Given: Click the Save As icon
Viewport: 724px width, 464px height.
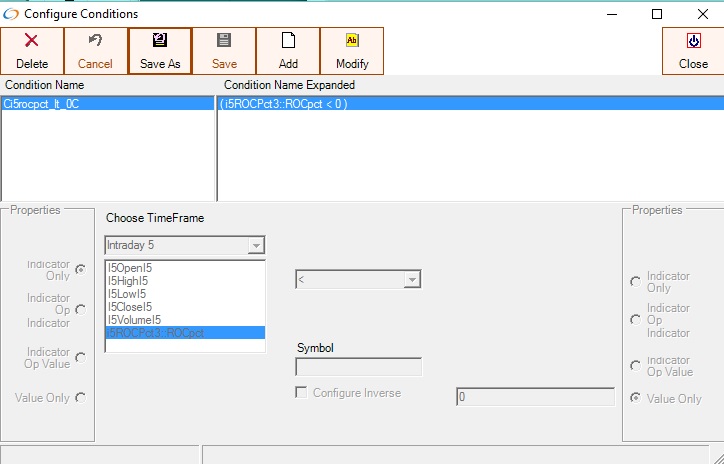Looking at the screenshot, I should coord(160,41).
